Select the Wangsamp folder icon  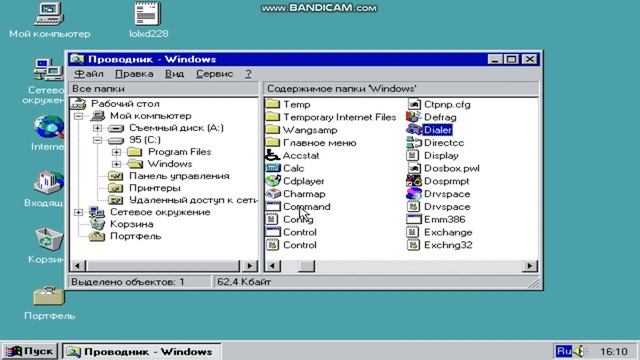click(272, 130)
